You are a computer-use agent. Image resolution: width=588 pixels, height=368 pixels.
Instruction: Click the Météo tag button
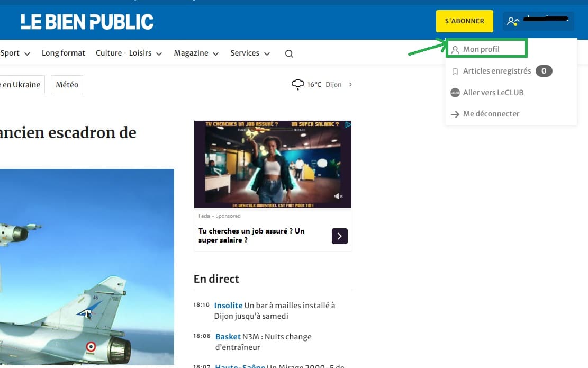[x=67, y=85]
